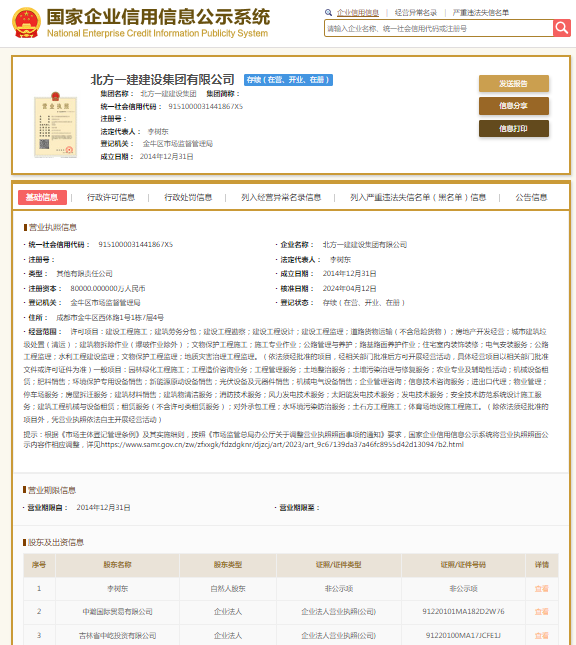Click the 发送报告 button
The height and width of the screenshot is (645, 576).
(x=513, y=84)
